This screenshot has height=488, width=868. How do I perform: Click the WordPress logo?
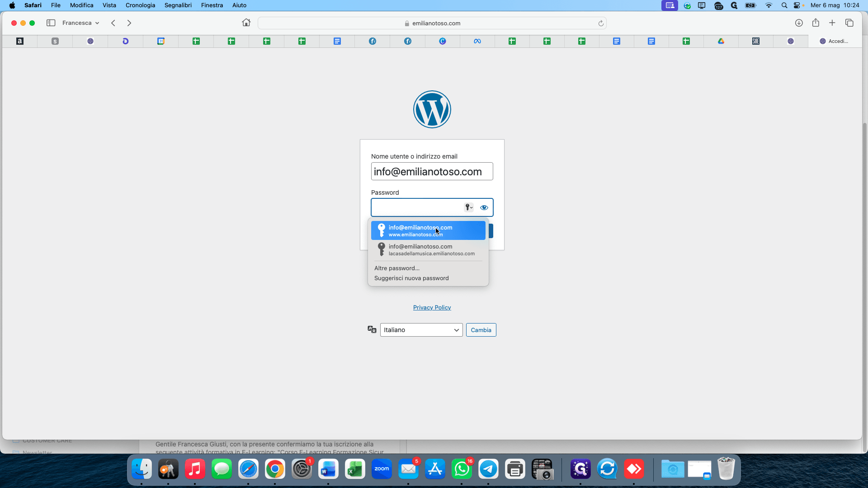coord(432,109)
